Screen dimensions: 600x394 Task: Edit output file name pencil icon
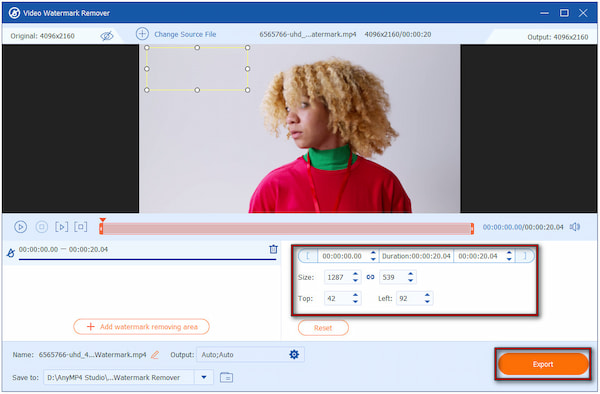(x=155, y=355)
